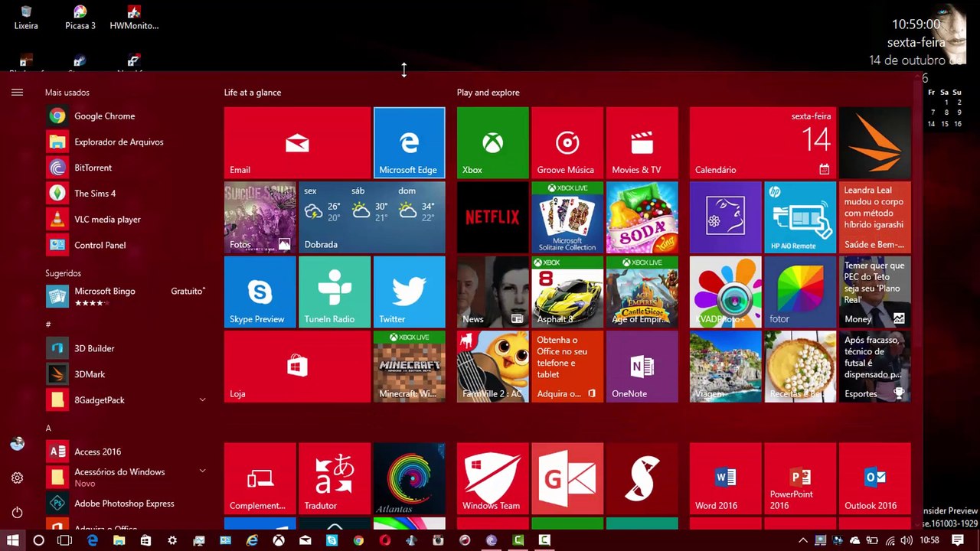Open Adobe Photoshop Express from the app list
The width and height of the screenshot is (980, 551).
tap(126, 504)
